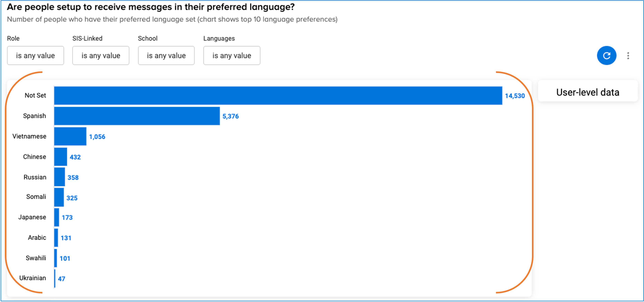The height and width of the screenshot is (302, 644).
Task: Click the Somali bar
Action: pyautogui.click(x=59, y=197)
